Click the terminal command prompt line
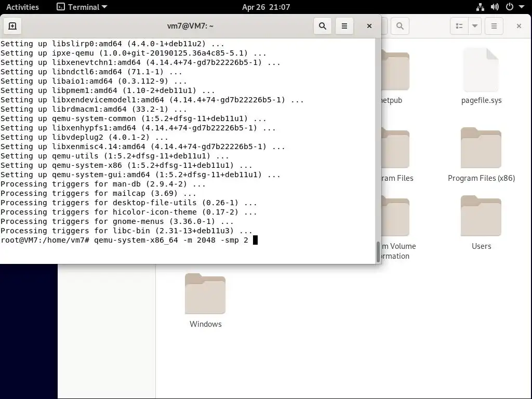 129,240
